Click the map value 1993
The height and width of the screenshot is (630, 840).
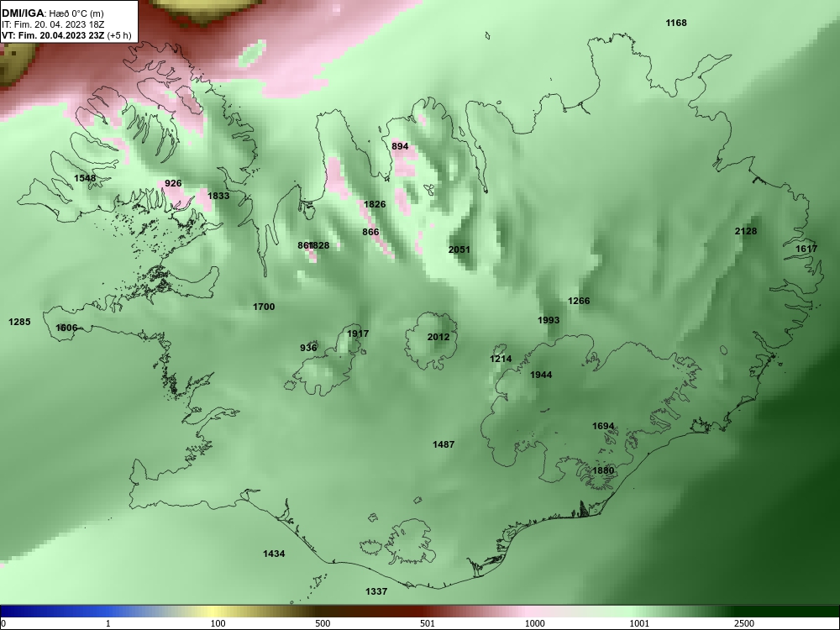pyautogui.click(x=549, y=320)
